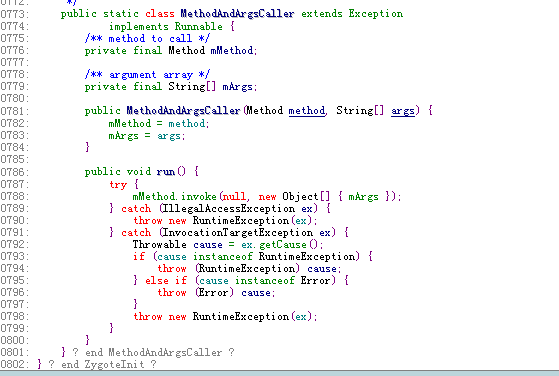Select the invoke call on line 0788

click(199, 196)
